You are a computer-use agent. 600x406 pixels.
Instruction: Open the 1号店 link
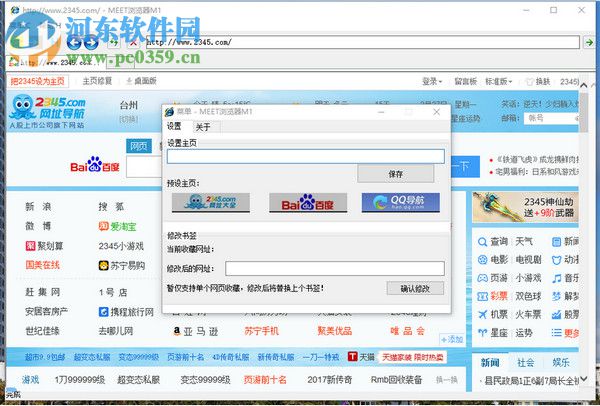tap(113, 292)
